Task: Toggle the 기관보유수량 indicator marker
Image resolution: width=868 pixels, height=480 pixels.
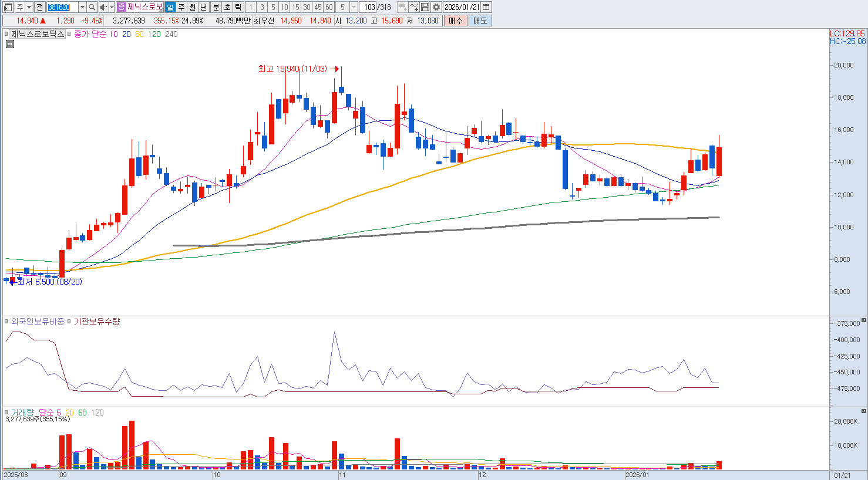Action: pyautogui.click(x=69, y=322)
